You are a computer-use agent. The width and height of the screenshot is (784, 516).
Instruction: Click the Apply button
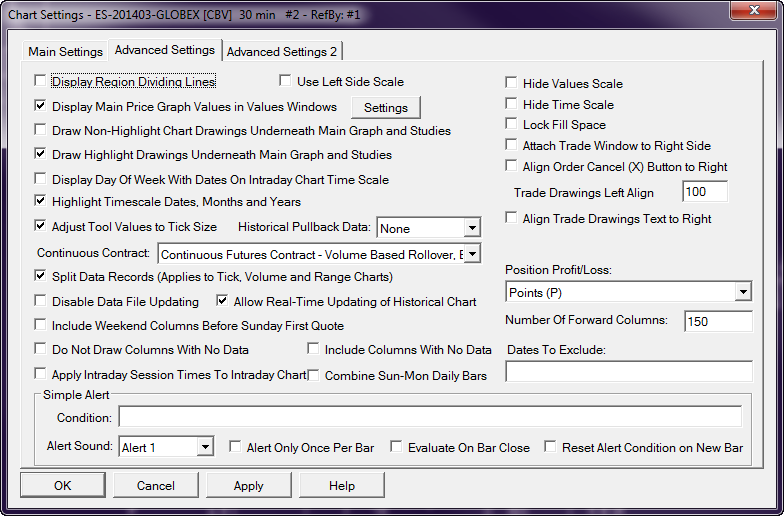[x=249, y=485]
